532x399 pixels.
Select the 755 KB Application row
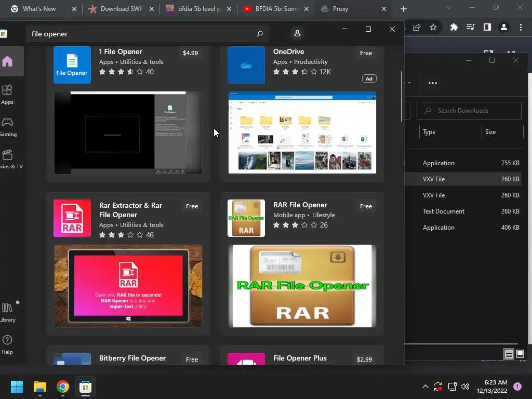(463, 163)
